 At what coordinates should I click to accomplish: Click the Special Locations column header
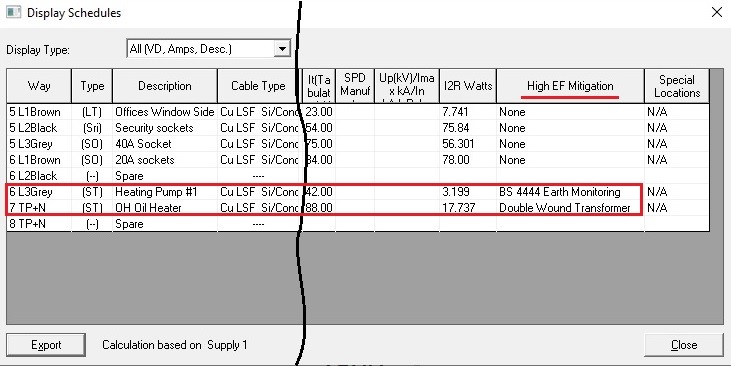(676, 86)
